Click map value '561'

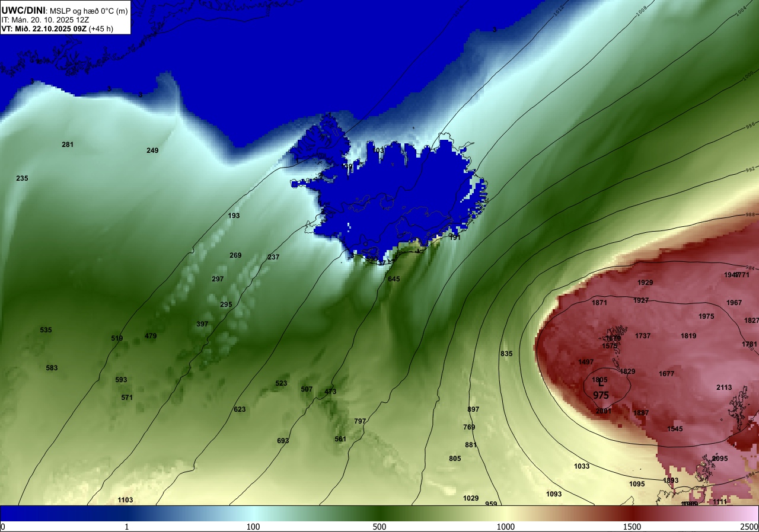340,439
